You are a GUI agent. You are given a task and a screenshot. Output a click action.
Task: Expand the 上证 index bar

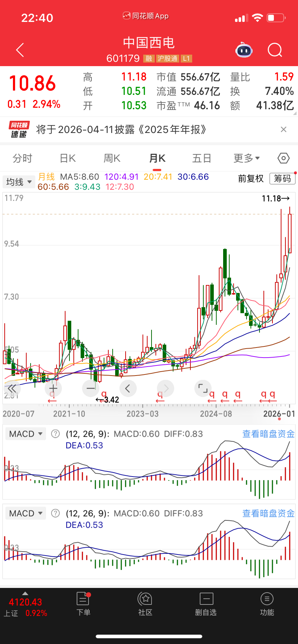point(25,604)
